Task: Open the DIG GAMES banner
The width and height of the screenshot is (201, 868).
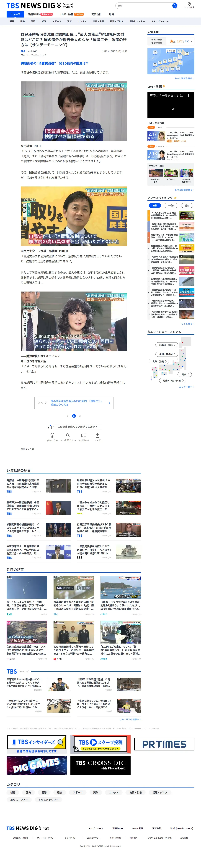Action: [36, 766]
